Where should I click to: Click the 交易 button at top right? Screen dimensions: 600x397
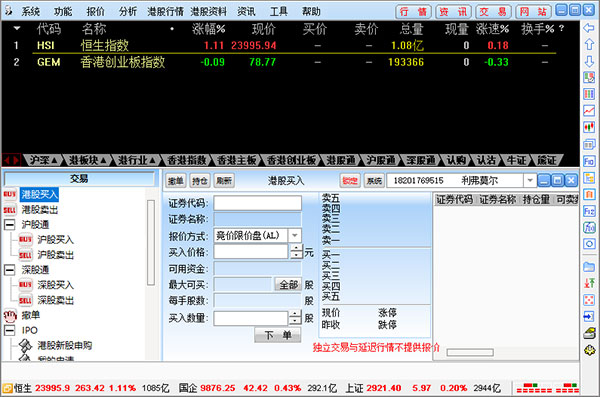494,11
